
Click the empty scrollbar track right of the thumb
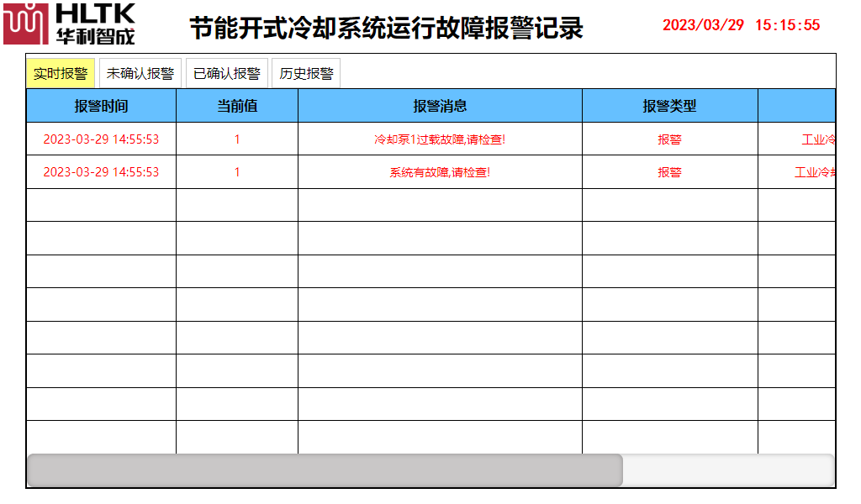727,470
